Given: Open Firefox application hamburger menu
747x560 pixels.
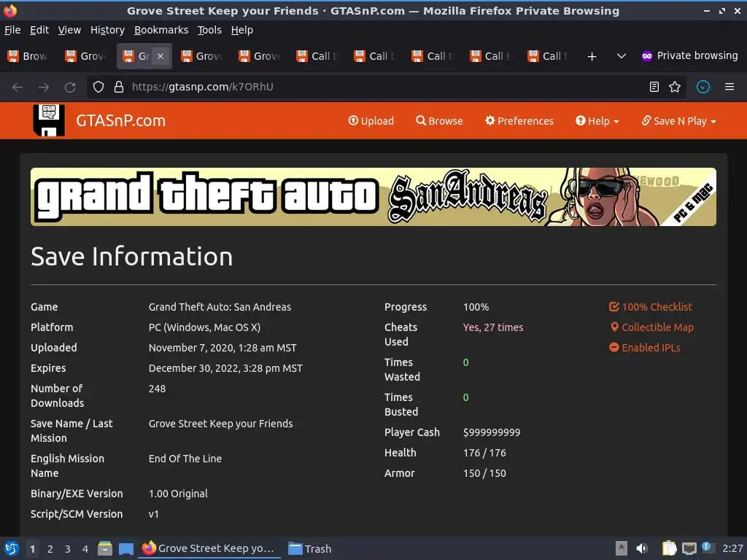Looking at the screenshot, I should click(729, 87).
